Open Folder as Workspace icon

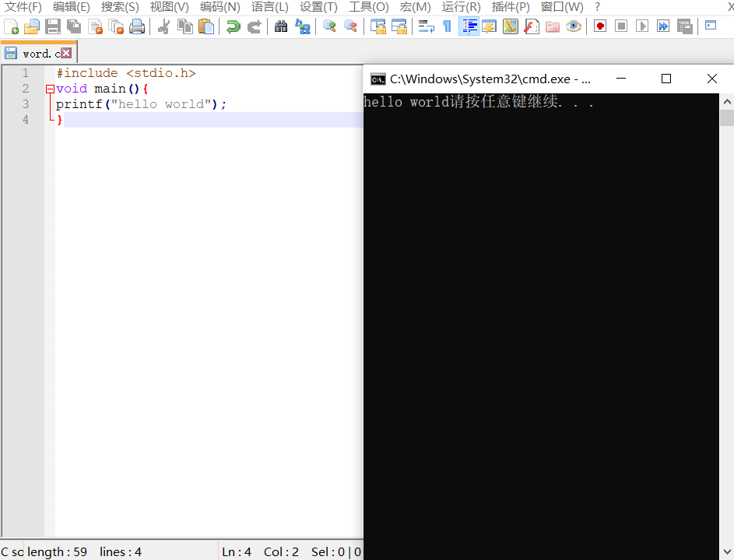click(553, 26)
